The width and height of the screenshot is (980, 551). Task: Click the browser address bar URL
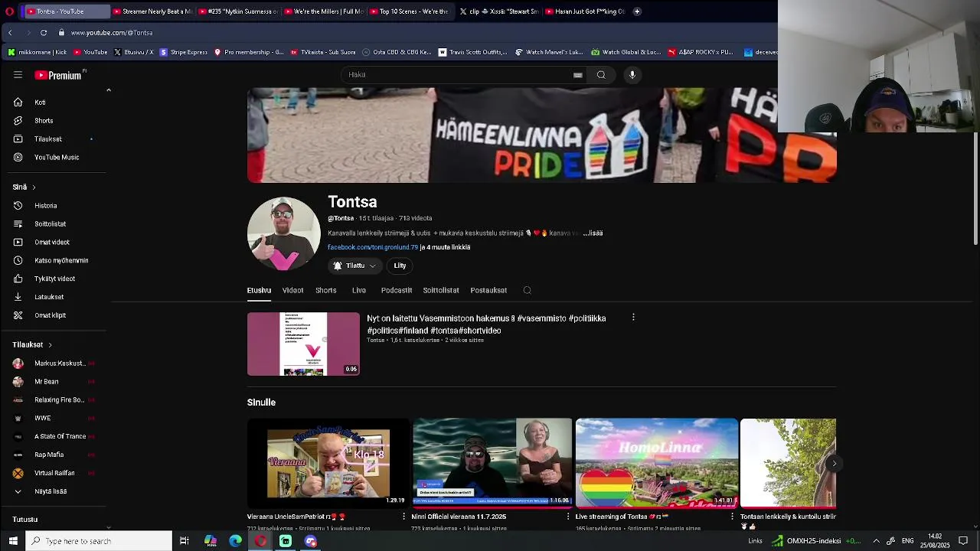pos(112,33)
